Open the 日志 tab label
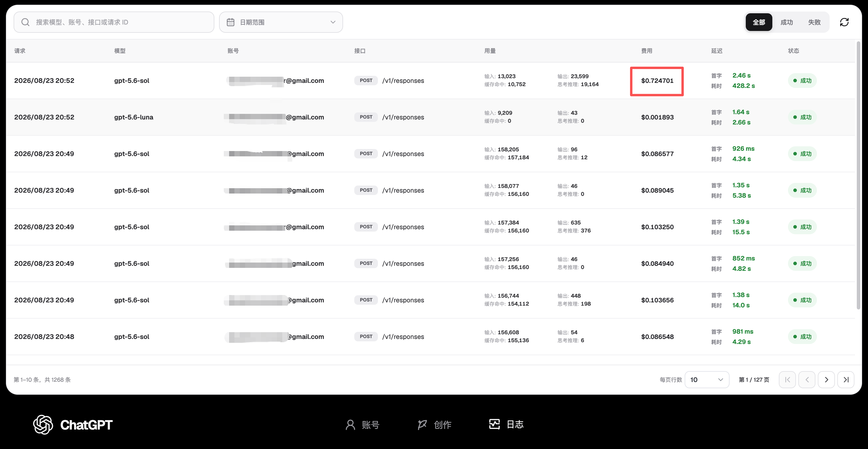The height and width of the screenshot is (449, 868). pos(515,425)
